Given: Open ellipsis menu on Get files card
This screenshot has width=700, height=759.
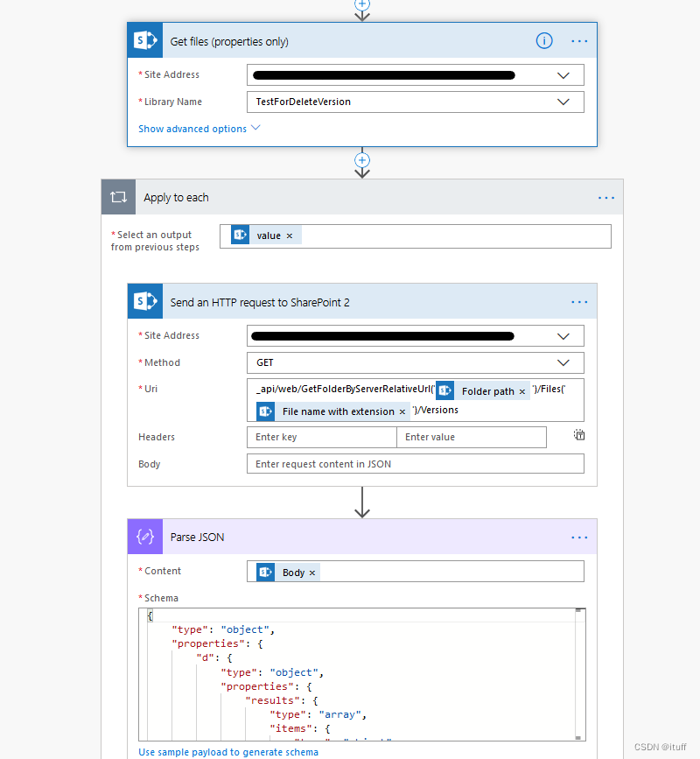Looking at the screenshot, I should coord(579,41).
